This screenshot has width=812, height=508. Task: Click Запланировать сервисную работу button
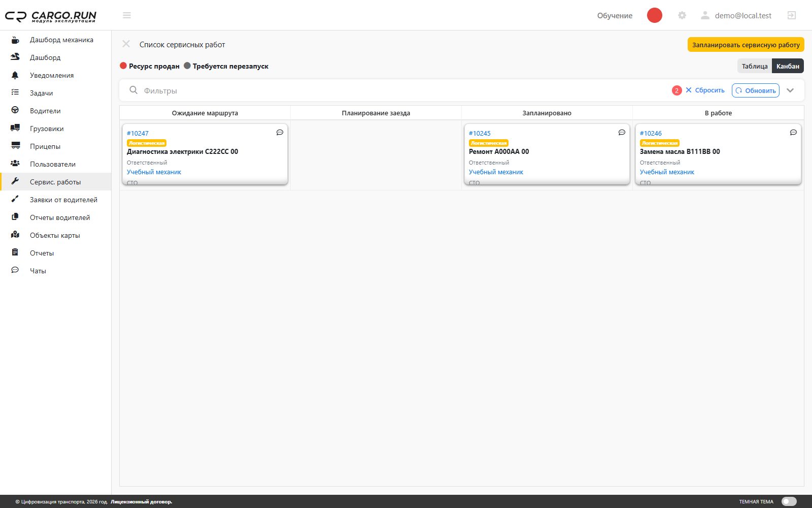pos(746,45)
